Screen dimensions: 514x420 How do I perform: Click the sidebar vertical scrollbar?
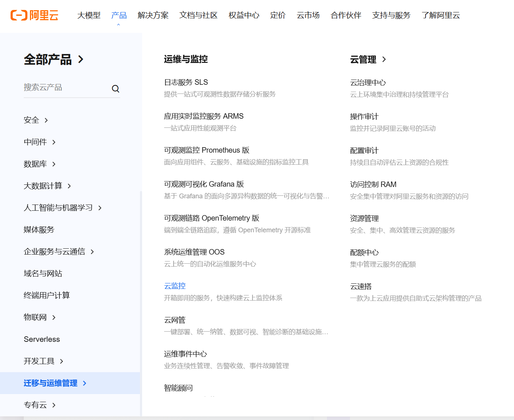[141, 303]
